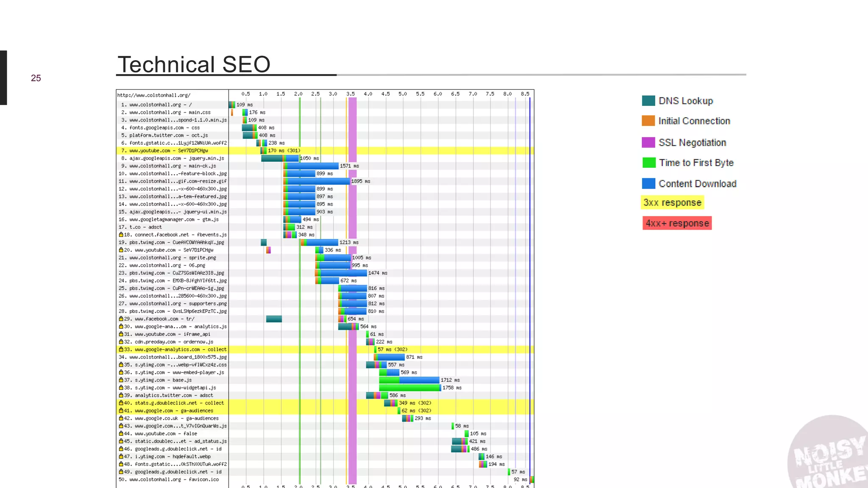This screenshot has height=488, width=868.
Task: Click the 1758 ms timing label
Action: (x=452, y=388)
